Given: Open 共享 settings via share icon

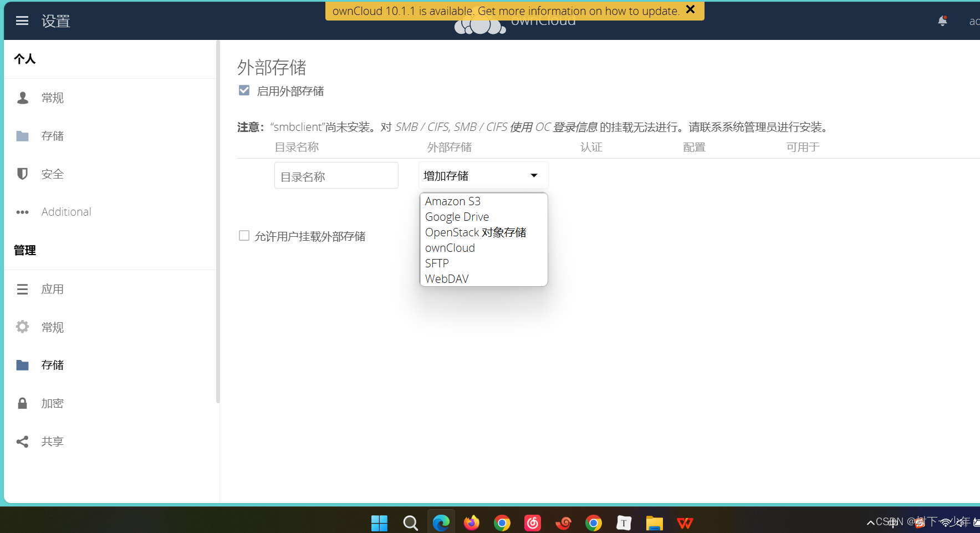Looking at the screenshot, I should (23, 441).
